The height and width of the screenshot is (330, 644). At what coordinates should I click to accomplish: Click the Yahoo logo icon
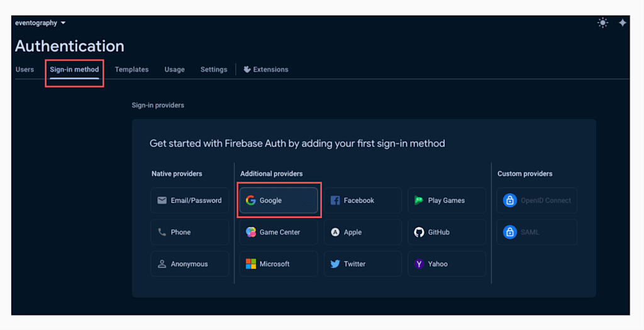pos(419,264)
